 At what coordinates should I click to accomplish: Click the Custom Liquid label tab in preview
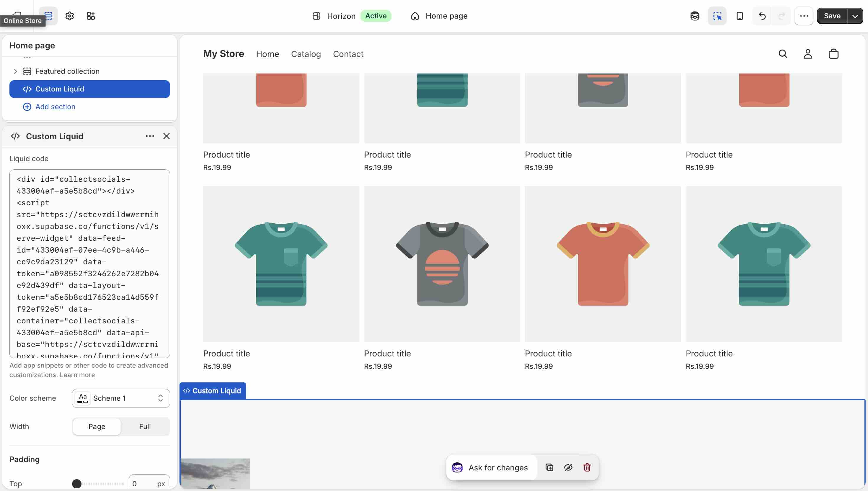point(213,391)
